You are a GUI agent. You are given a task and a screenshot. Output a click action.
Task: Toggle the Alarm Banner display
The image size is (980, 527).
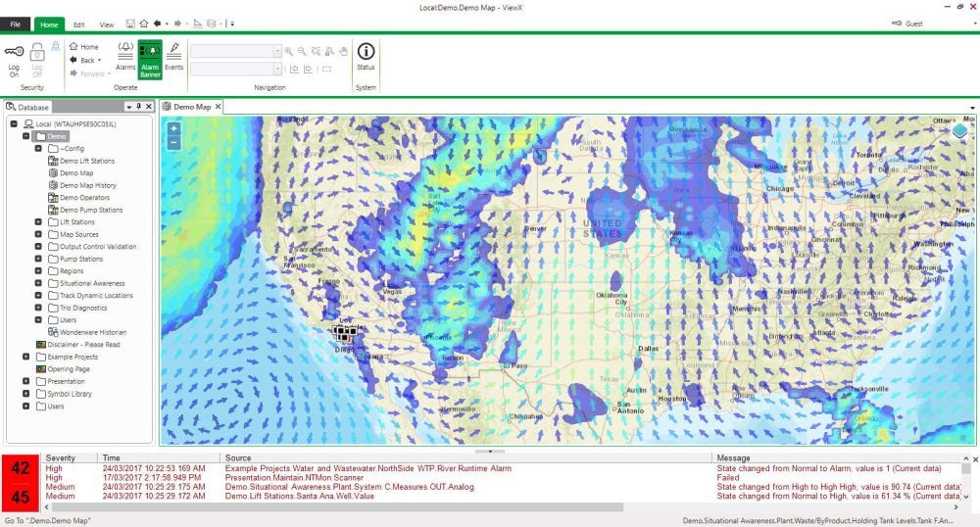(150, 58)
